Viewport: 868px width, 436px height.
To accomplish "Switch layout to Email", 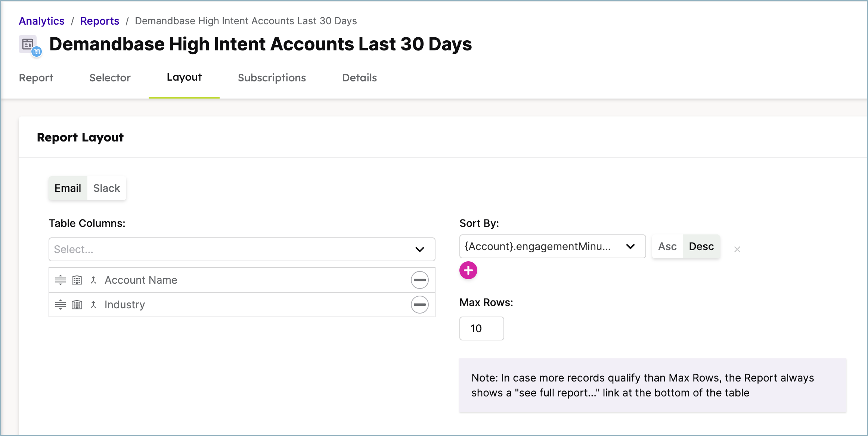I will (68, 188).
